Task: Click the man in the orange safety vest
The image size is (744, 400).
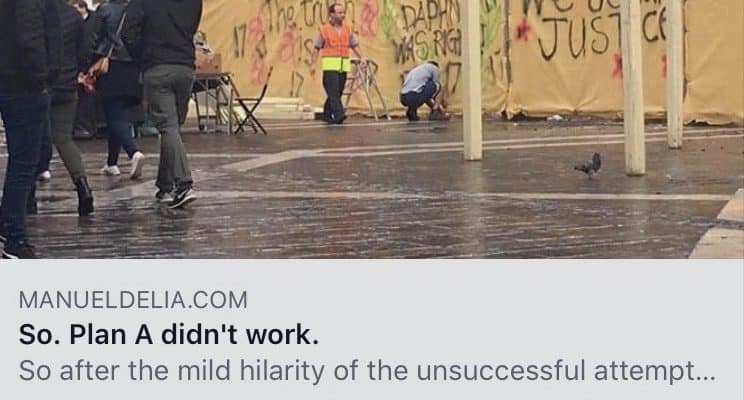Action: tap(335, 64)
